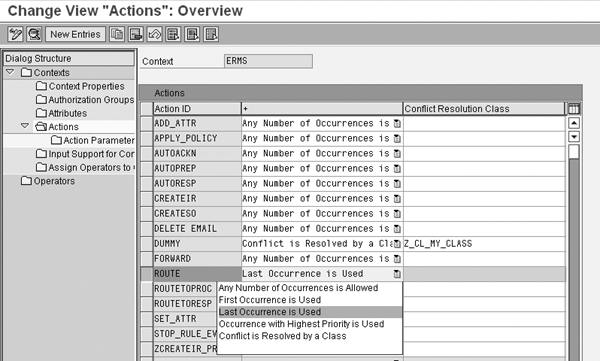Open table settings icon beside Conflict Resolution Class
This screenshot has width=600, height=361.
tap(574, 109)
